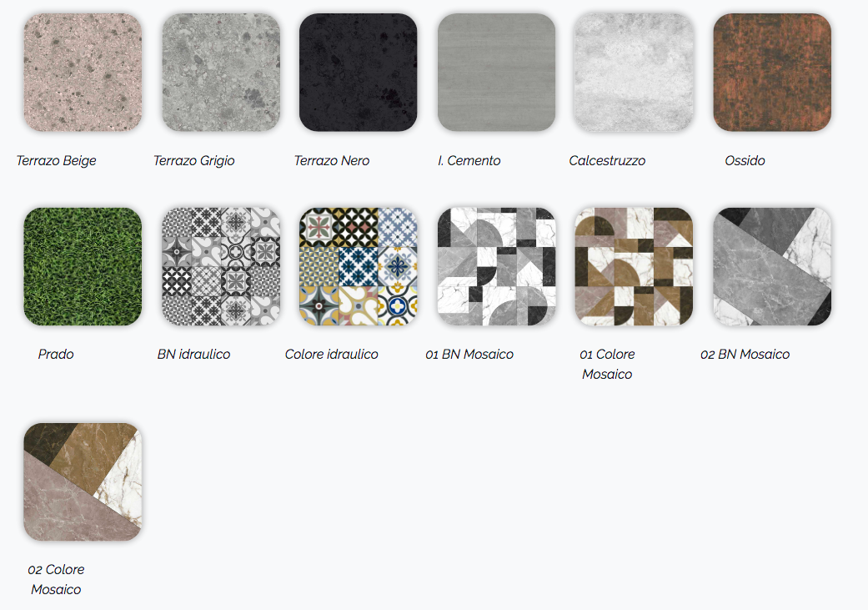
Task: Click the Calcestruzzo label text
Action: 607,161
